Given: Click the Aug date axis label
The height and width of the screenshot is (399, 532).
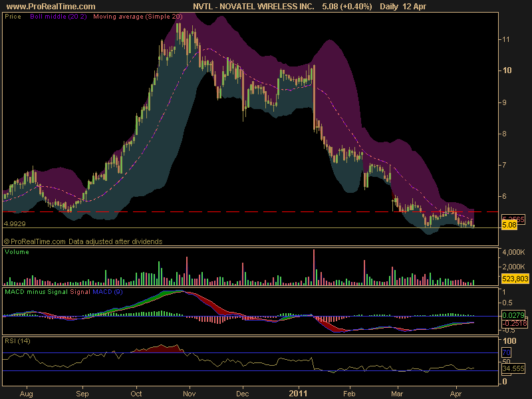Looking at the screenshot, I should click(x=26, y=394).
